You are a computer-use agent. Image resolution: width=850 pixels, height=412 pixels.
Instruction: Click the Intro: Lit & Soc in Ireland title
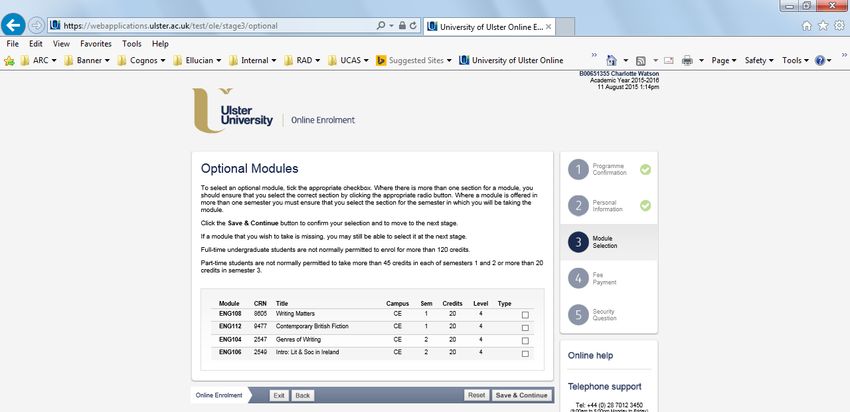click(x=307, y=352)
